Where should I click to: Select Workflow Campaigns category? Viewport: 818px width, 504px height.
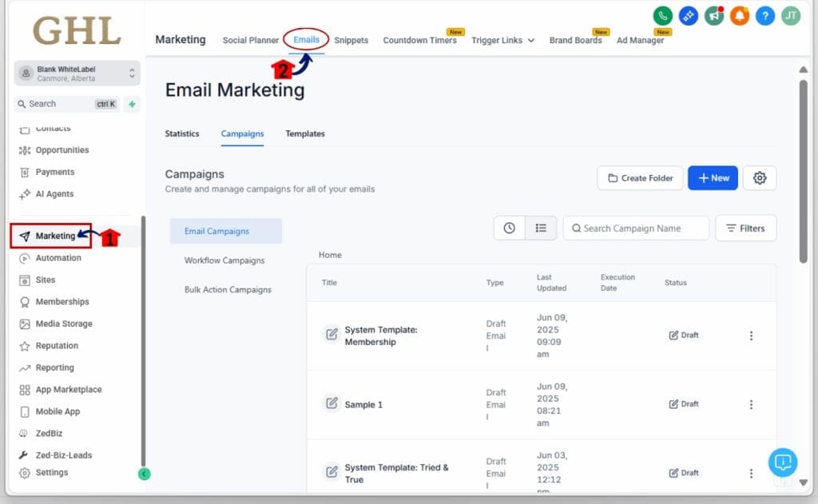point(224,260)
